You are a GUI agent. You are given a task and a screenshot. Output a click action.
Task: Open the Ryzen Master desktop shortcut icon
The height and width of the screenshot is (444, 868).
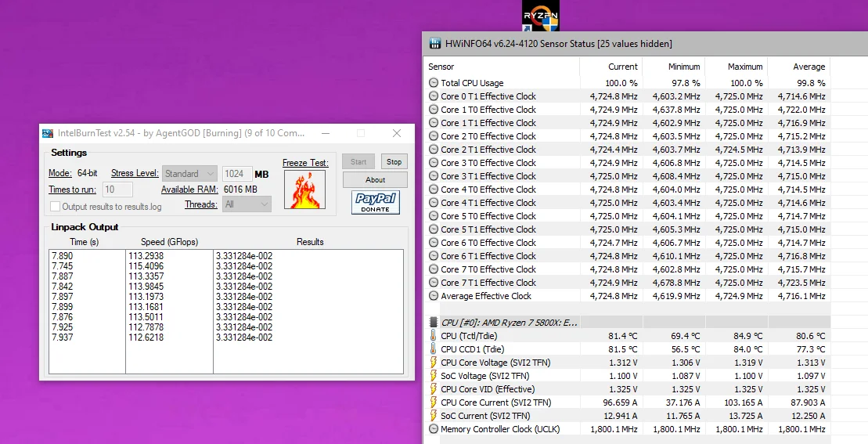point(541,16)
